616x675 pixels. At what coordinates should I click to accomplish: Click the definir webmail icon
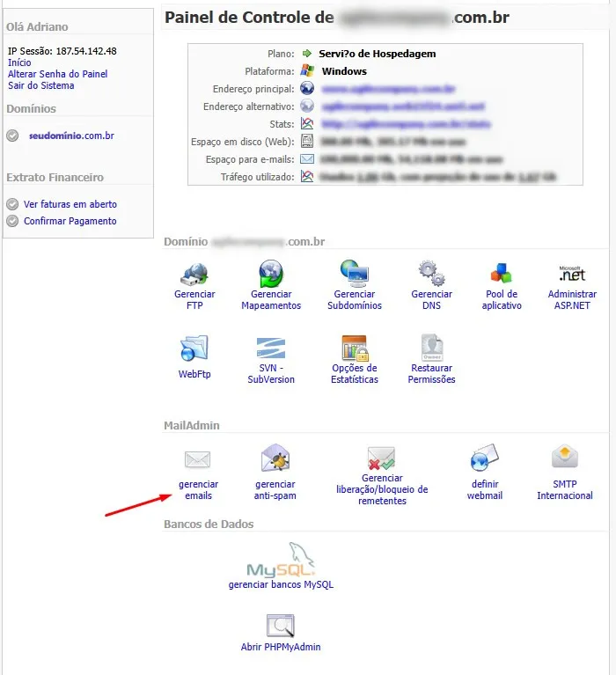(x=484, y=459)
